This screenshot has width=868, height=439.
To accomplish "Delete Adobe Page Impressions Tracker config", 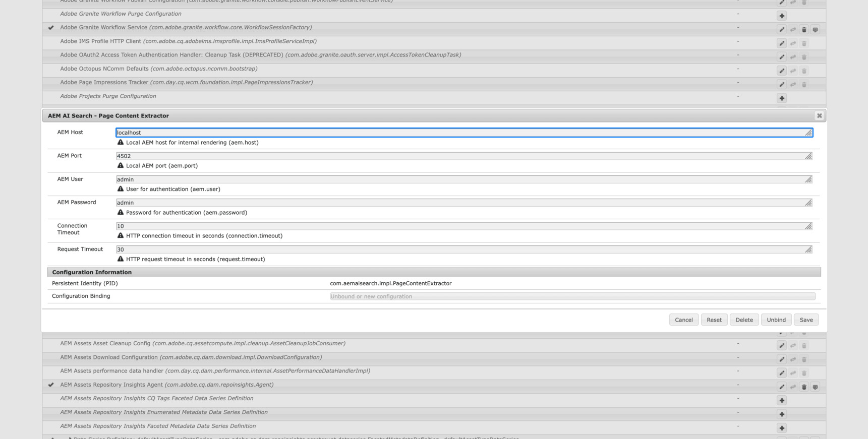I will click(x=804, y=85).
